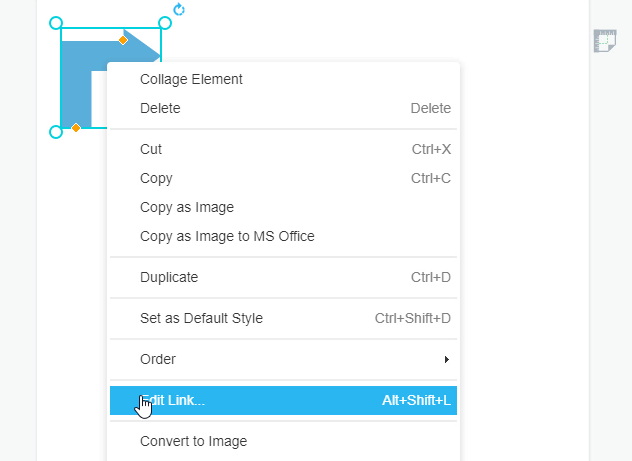This screenshot has height=461, width=632.
Task: Select the top-right circular resize handle
Action: point(164,23)
